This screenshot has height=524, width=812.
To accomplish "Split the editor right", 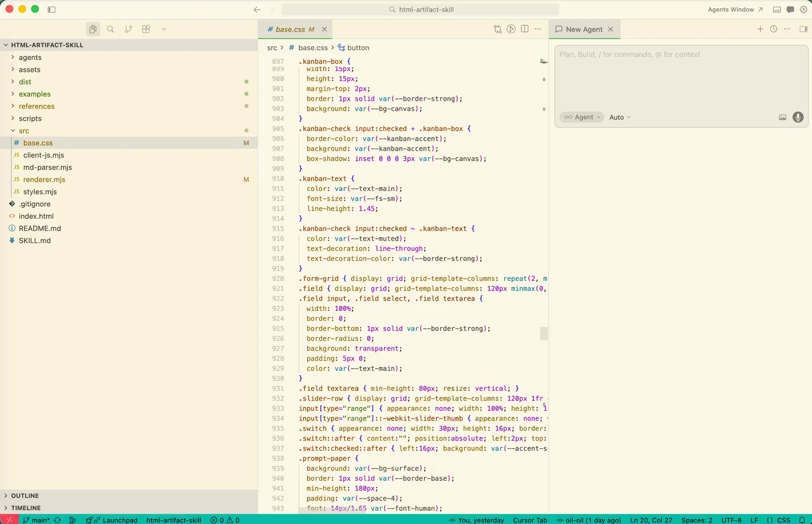I will (x=525, y=29).
